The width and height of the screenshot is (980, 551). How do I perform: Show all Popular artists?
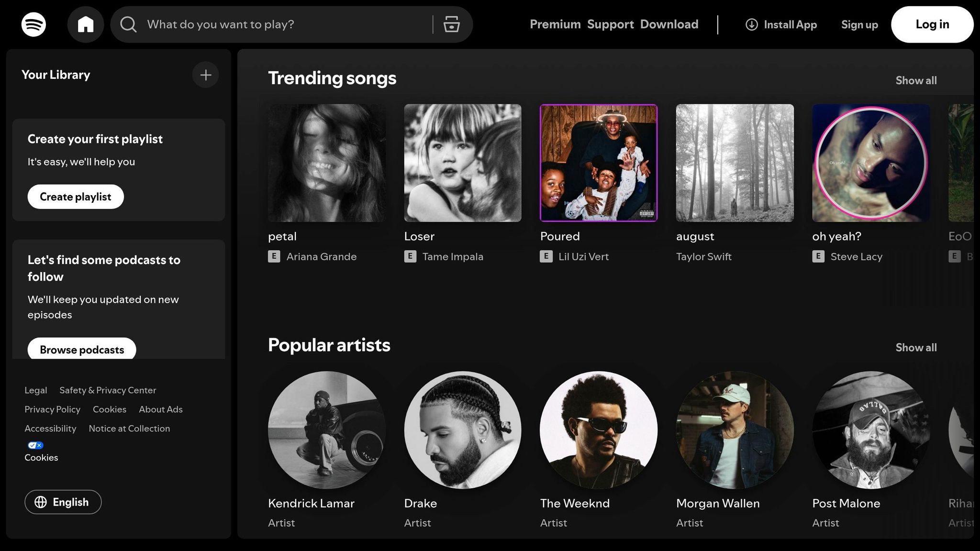coord(916,348)
